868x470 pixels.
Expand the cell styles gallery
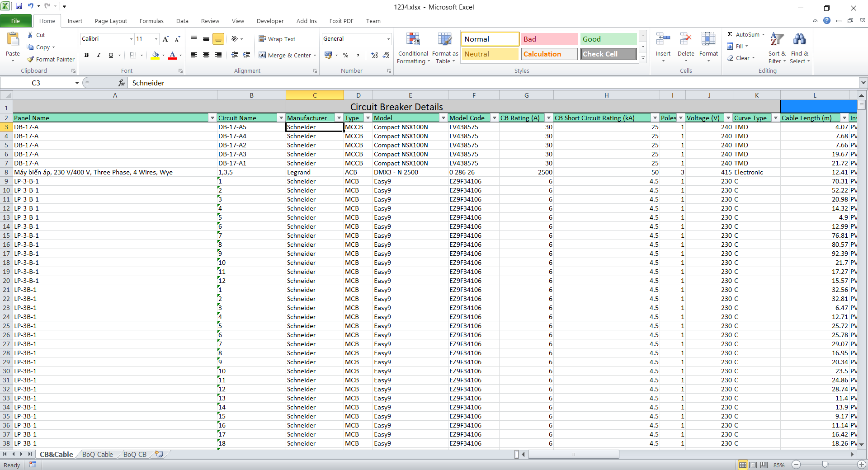(x=643, y=58)
